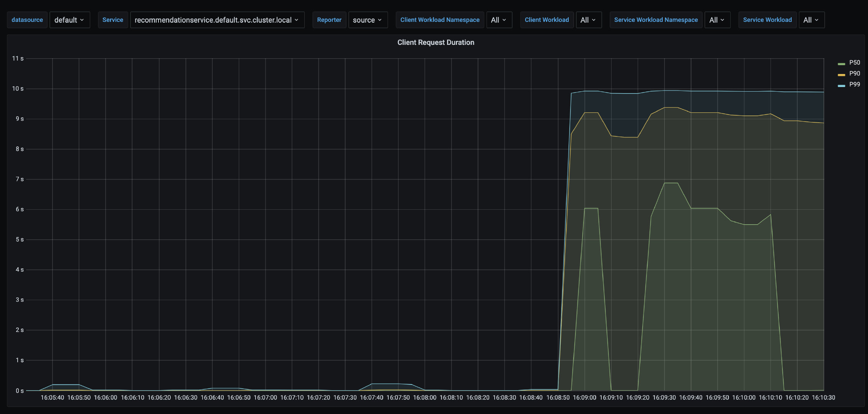Click the Client Request Duration panel title

tap(436, 43)
